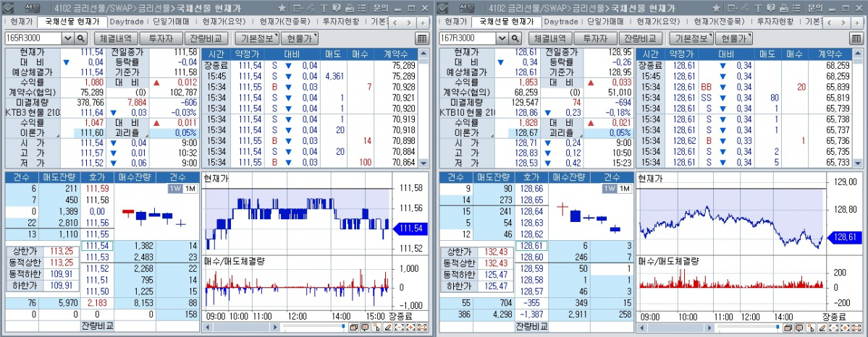
Task: Add a tab with plus in right window
Action: [x=856, y=22]
